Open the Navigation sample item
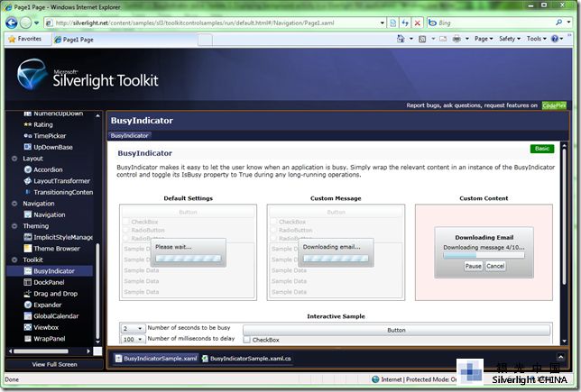This screenshot has width=581, height=392. tap(50, 215)
